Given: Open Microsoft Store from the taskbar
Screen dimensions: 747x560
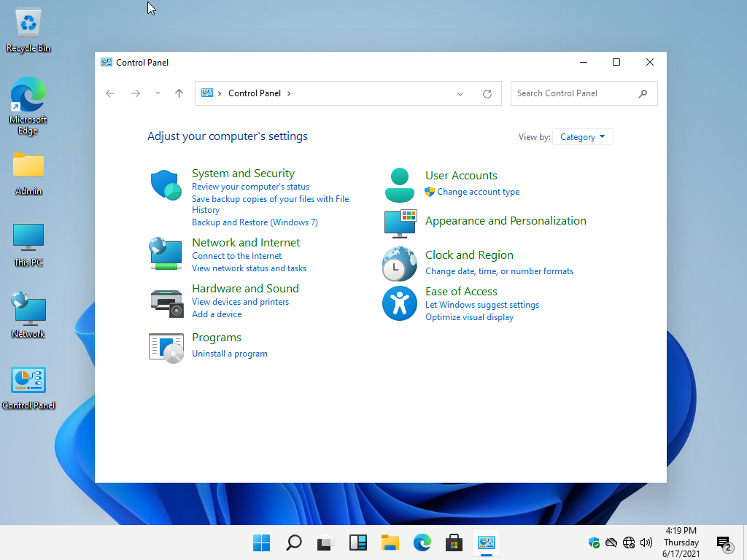Looking at the screenshot, I should (x=454, y=542).
